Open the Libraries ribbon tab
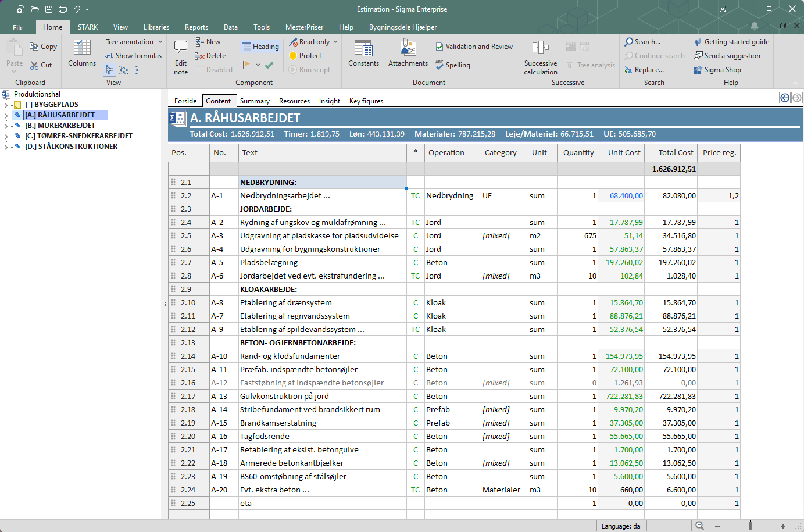This screenshot has height=532, width=804. pyautogui.click(x=156, y=27)
